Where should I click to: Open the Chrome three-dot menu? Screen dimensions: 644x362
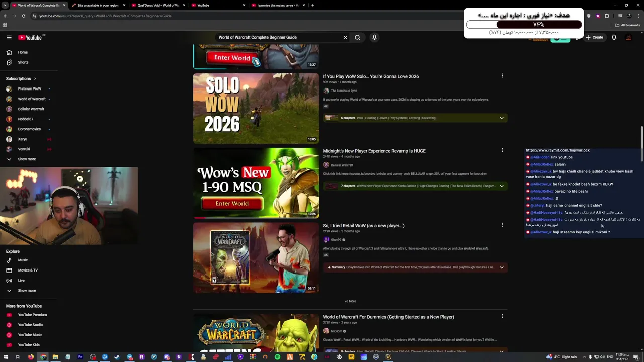639,16
